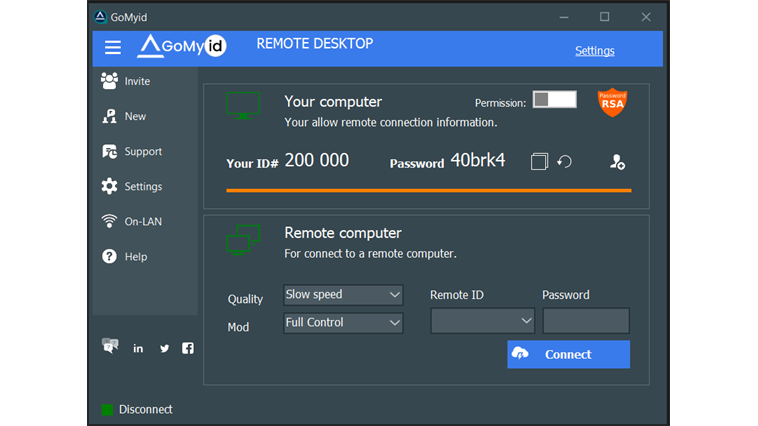Click the RSA password shield icon

[x=612, y=102]
